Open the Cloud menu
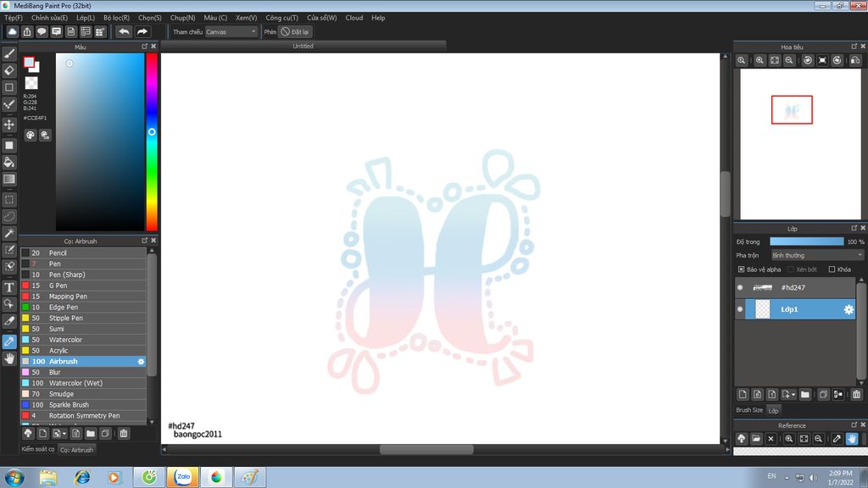 pos(353,18)
